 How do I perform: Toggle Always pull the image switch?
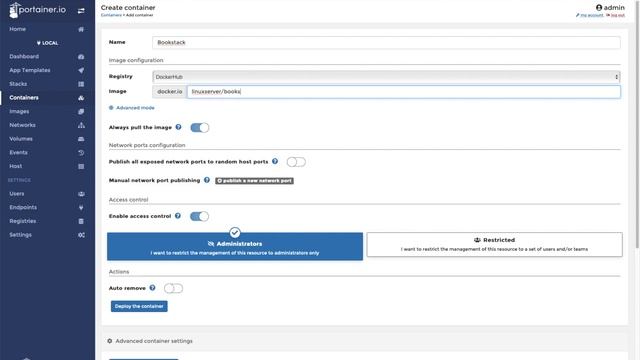coord(200,128)
